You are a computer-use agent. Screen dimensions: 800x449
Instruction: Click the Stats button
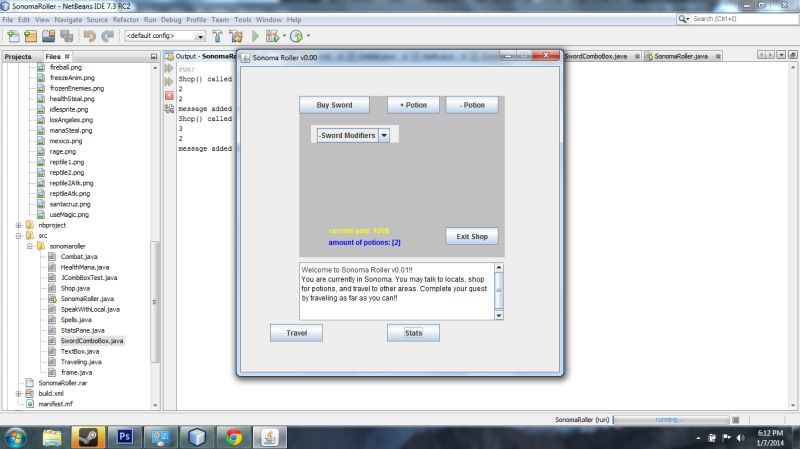pos(413,333)
